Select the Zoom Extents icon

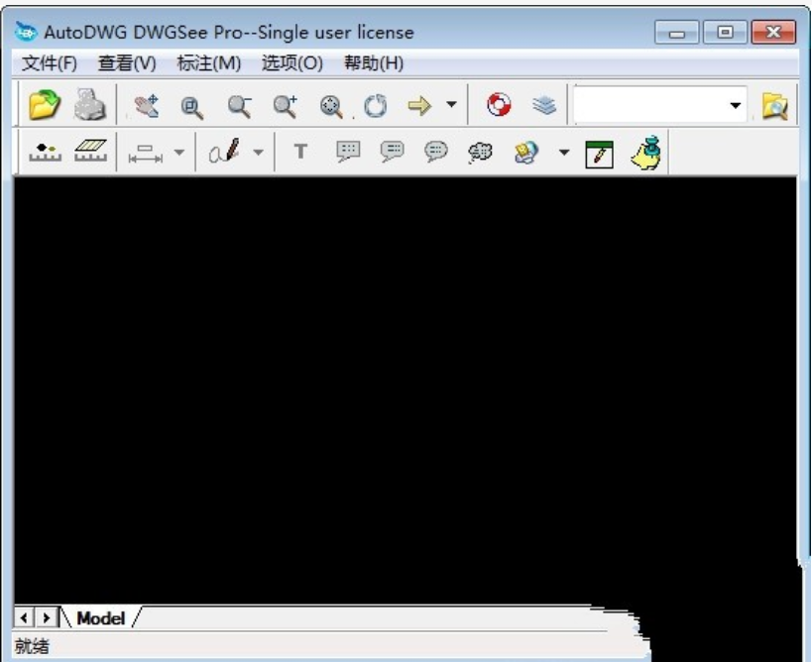click(331, 107)
